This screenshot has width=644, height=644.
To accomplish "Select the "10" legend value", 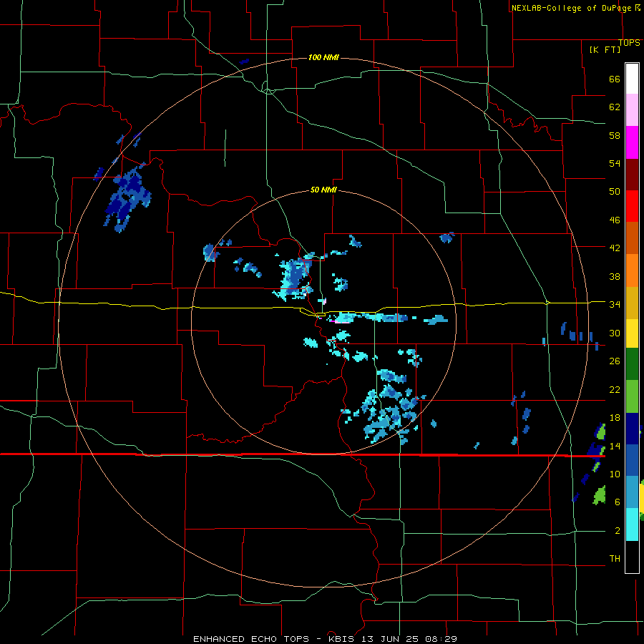I will click(615, 474).
